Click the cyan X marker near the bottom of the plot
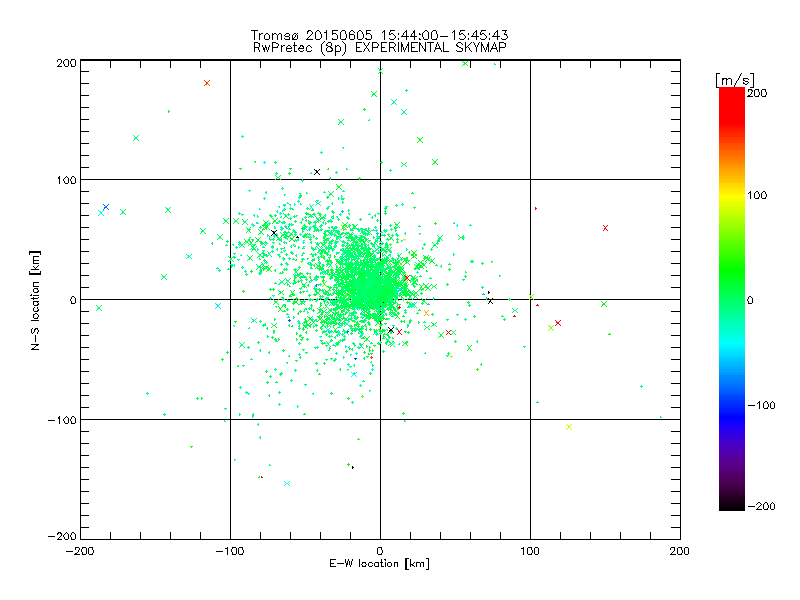The image size is (800, 600). coord(287,484)
